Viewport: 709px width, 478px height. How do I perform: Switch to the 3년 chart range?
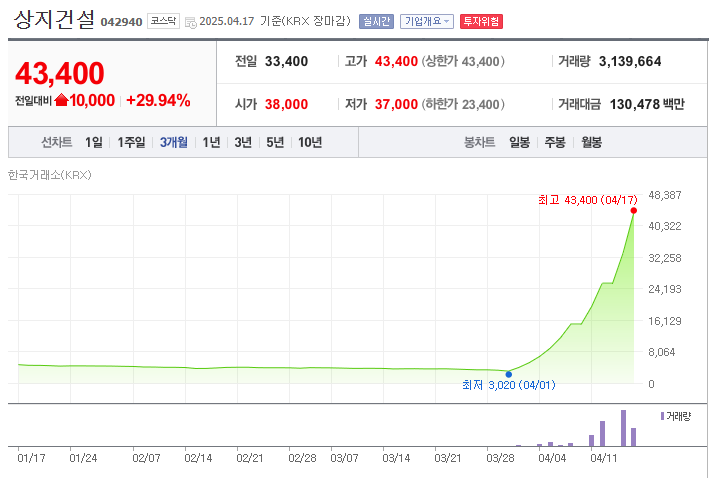tap(243, 142)
